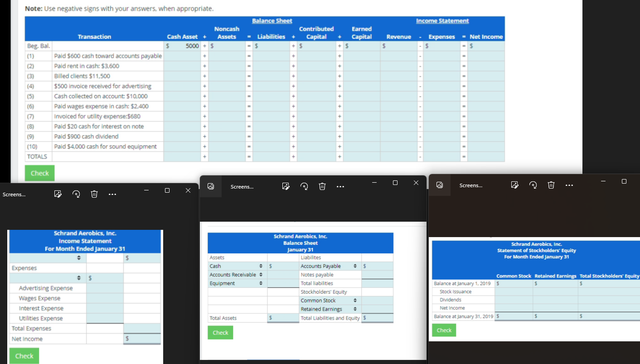This screenshot has width=640, height=364.
Task: Click the 'Income Statement' column group heading
Action: [442, 21]
